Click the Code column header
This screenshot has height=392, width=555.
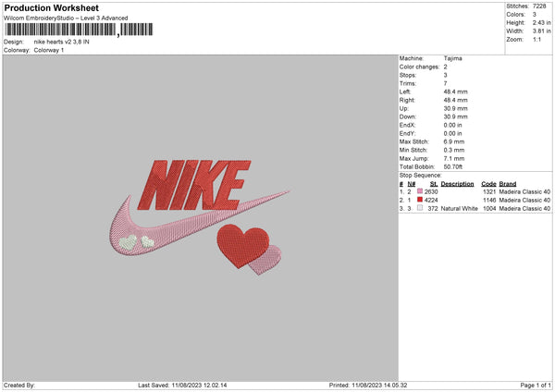[489, 183]
